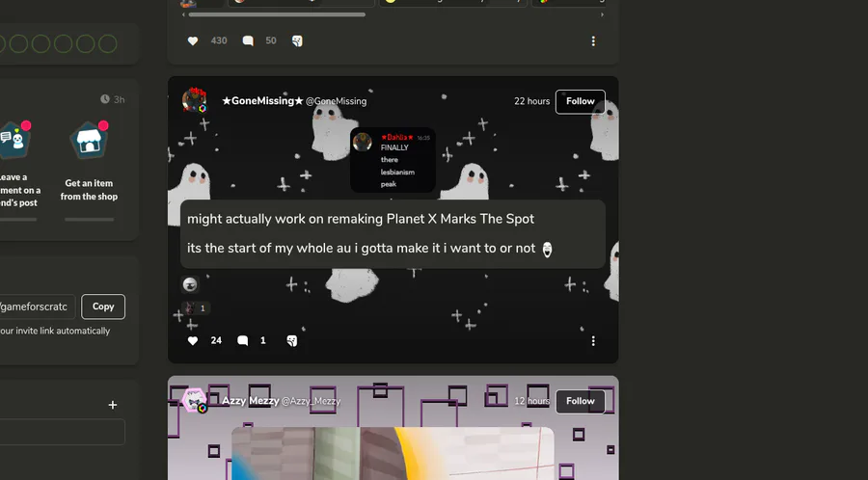Click the '430' like count

(219, 40)
